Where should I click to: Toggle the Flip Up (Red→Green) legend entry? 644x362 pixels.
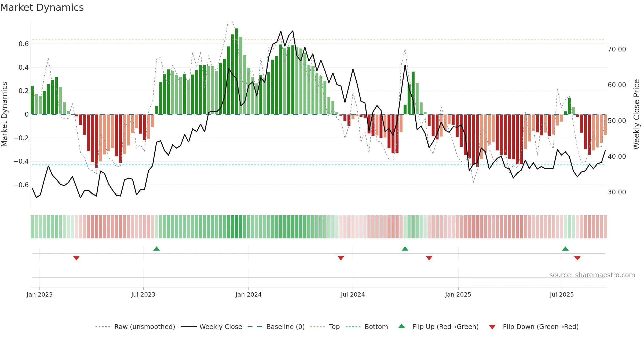438,327
